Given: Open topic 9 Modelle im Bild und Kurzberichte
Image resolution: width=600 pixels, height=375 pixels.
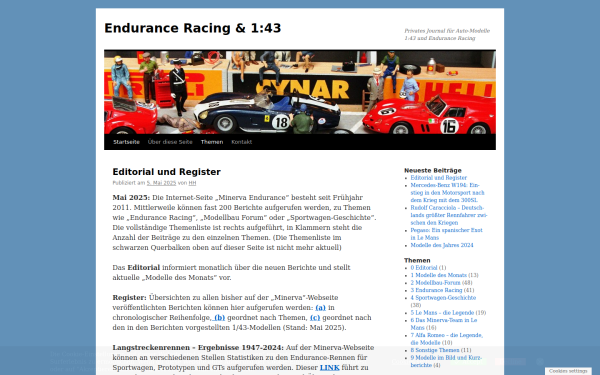Looking at the screenshot, I should click(446, 361).
